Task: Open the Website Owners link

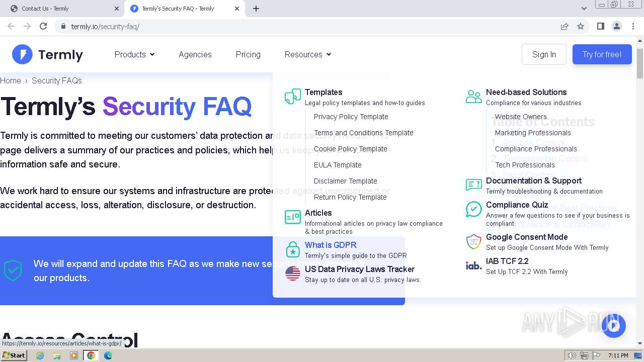Action: (521, 117)
